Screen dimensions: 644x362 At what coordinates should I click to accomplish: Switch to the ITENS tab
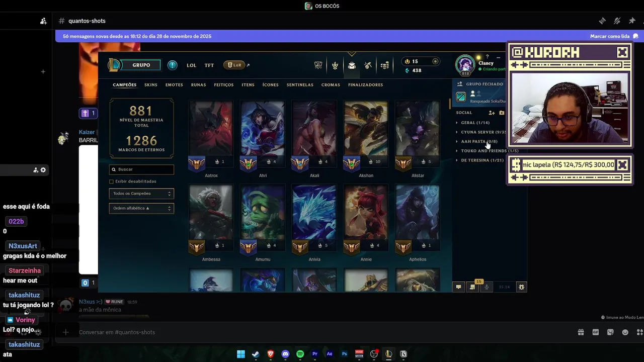click(x=248, y=85)
